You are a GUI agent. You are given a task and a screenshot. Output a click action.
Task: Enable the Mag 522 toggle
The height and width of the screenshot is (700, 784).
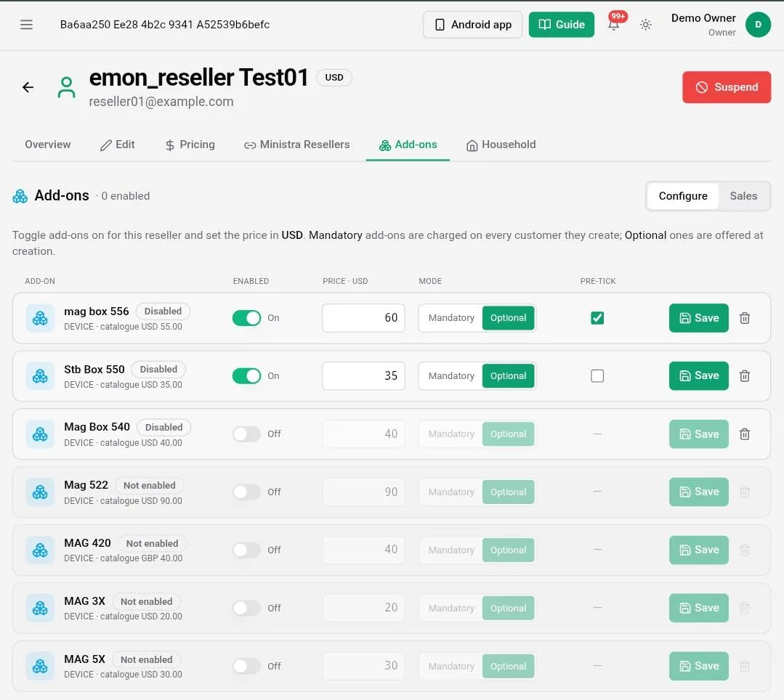pos(246,492)
